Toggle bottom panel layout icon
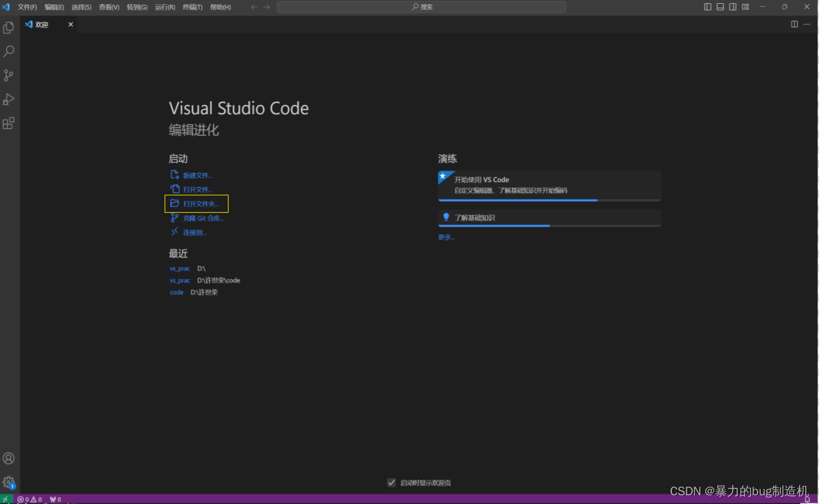The image size is (819, 504). point(720,7)
